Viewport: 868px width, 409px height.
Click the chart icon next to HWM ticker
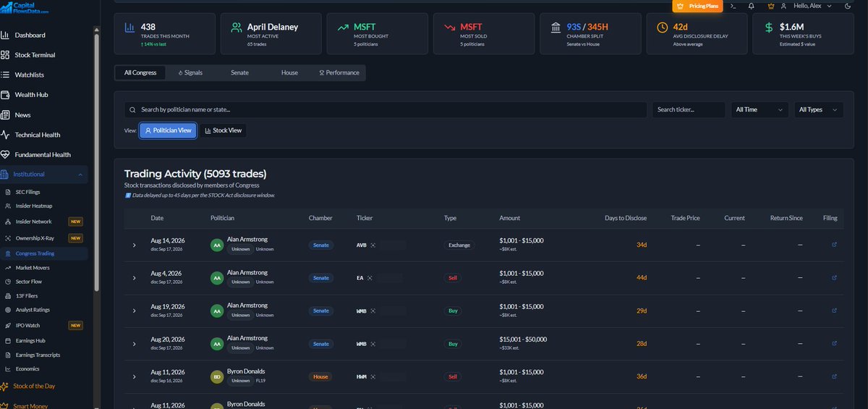click(375, 377)
